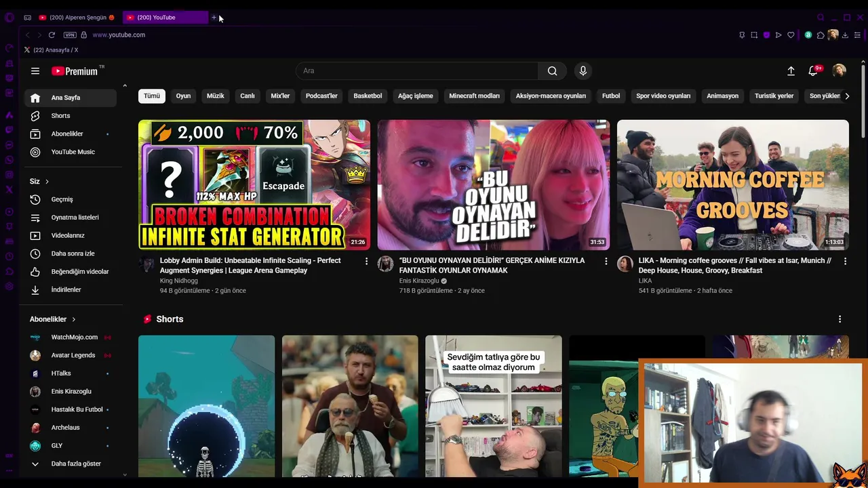This screenshot has width=868, height=488.
Task: Open the Opera pinboard pin icon
Action: (x=742, y=35)
